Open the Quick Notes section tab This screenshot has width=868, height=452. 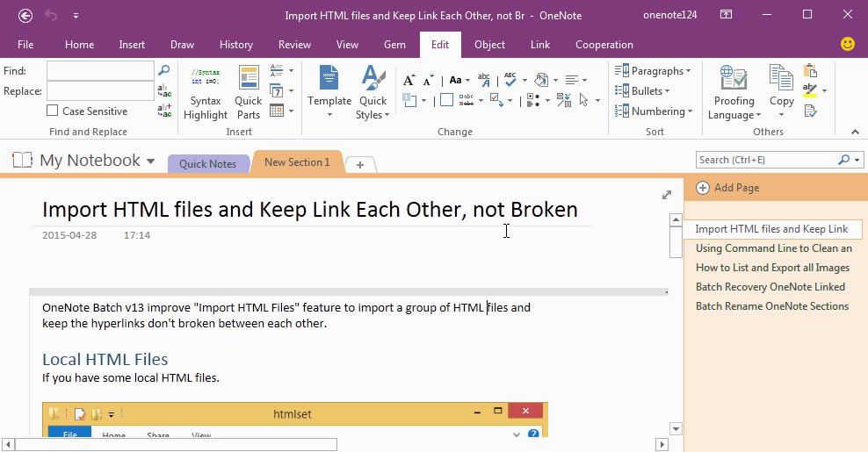(207, 163)
